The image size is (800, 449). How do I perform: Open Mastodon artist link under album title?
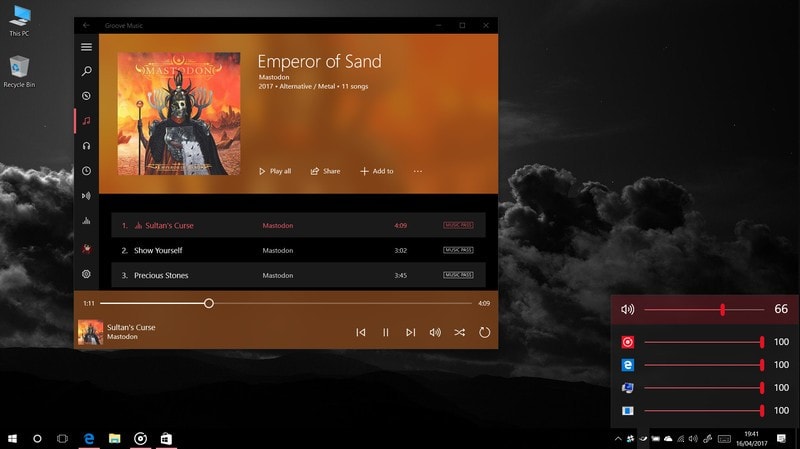[x=274, y=77]
